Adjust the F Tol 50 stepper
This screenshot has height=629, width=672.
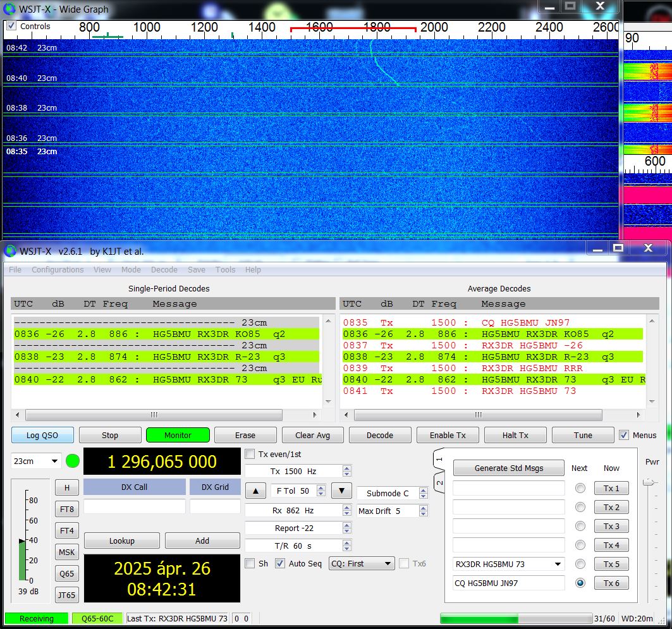click(x=321, y=491)
